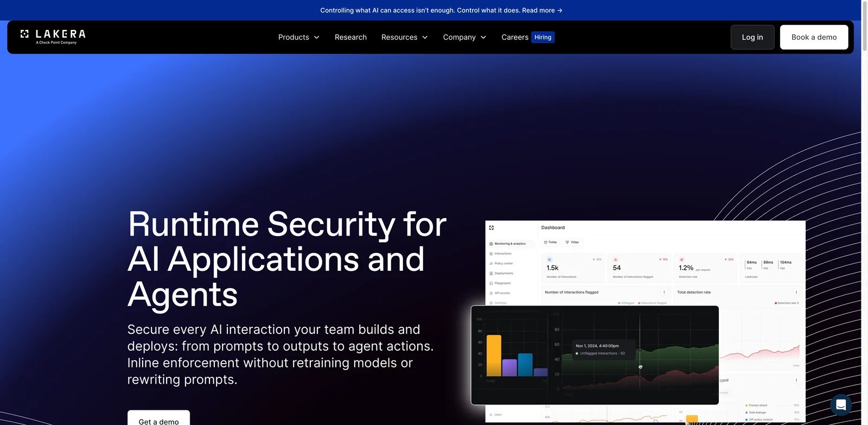Click the 1.2% detection rate value
The width and height of the screenshot is (868, 425).
pos(686,268)
